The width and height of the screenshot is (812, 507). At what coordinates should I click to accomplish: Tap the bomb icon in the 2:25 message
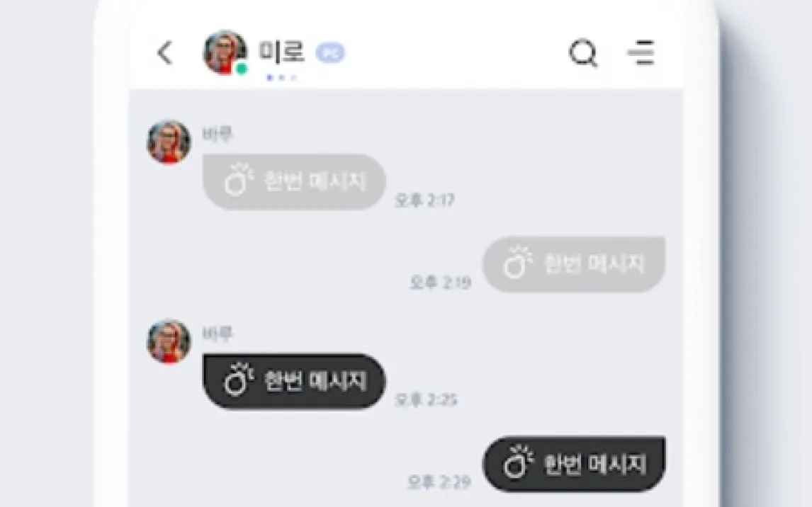pyautogui.click(x=238, y=380)
